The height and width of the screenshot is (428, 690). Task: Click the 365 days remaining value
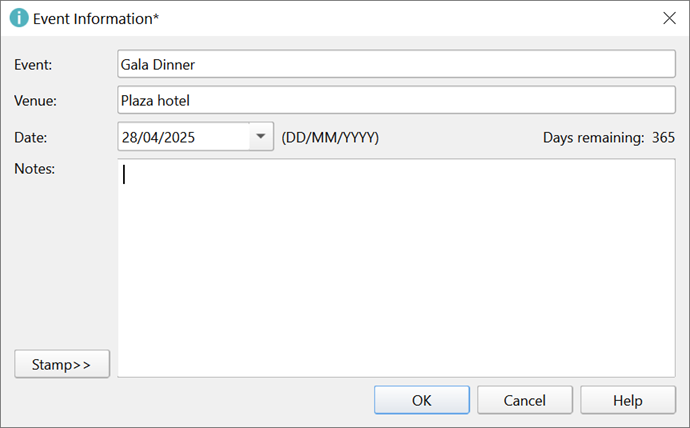(x=663, y=138)
